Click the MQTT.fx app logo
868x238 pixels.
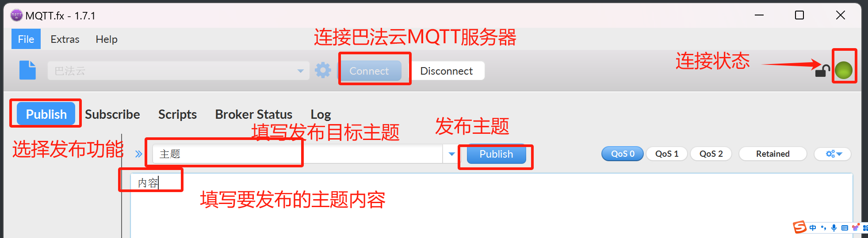(16, 15)
